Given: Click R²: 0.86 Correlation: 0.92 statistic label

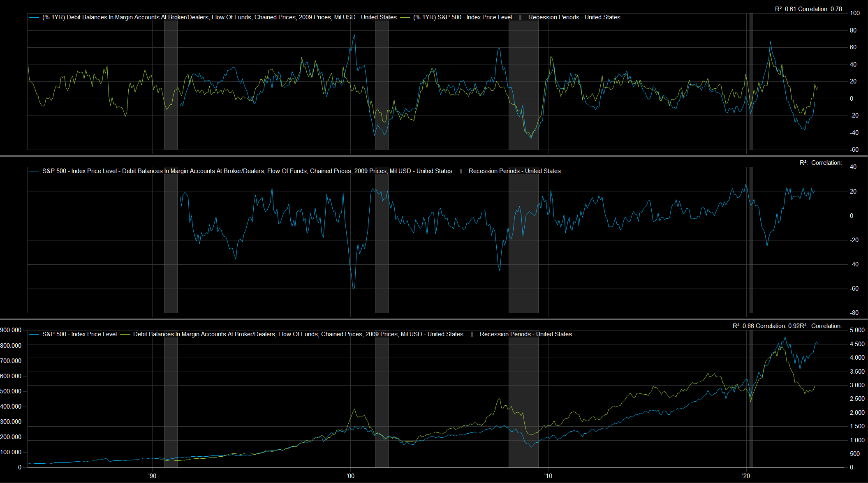Looking at the screenshot, I should [765, 326].
